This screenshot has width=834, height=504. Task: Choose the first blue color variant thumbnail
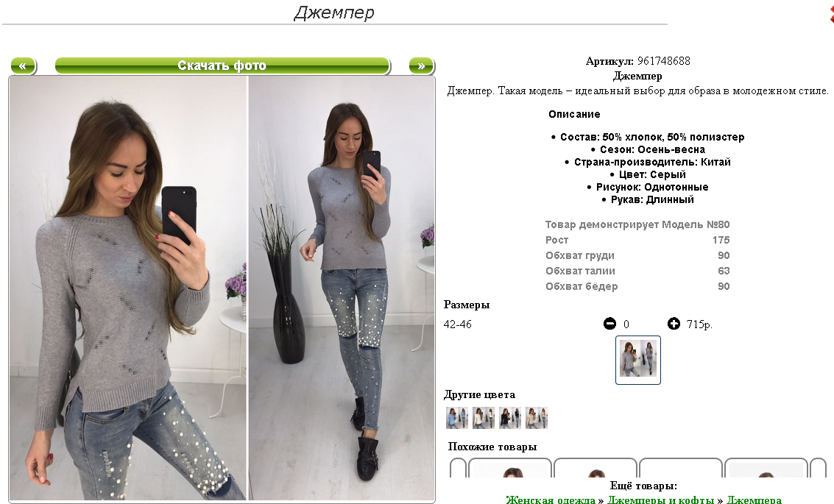(457, 418)
